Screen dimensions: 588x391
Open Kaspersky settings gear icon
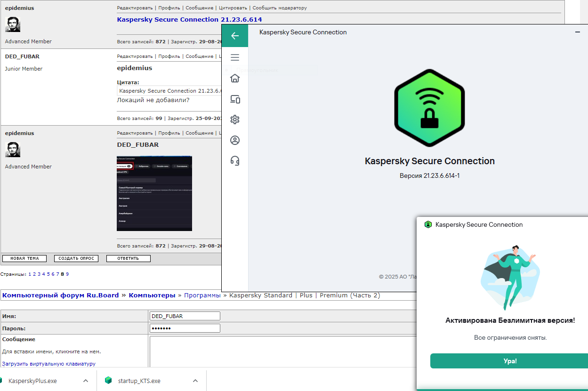[235, 120]
